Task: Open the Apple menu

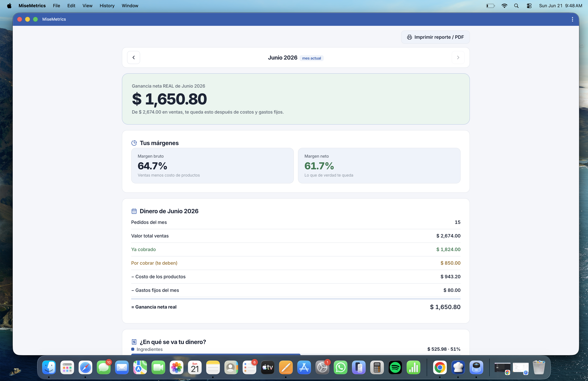Action: (x=9, y=6)
